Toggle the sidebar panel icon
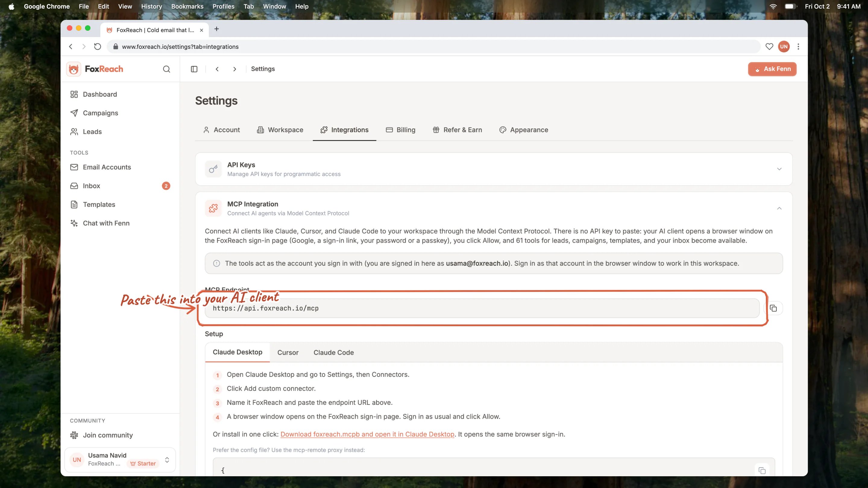Image resolution: width=868 pixels, height=488 pixels. pyautogui.click(x=194, y=69)
